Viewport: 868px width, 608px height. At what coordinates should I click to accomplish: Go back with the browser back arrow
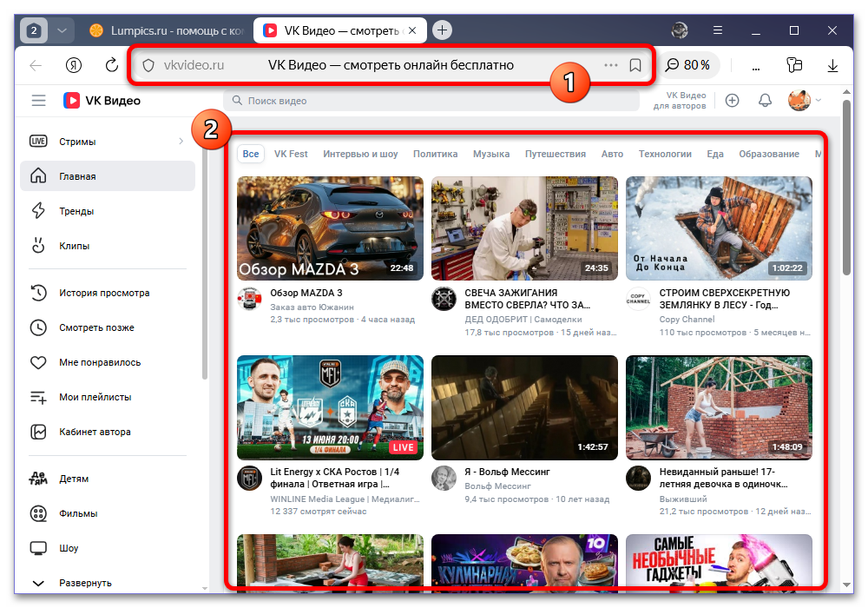coord(36,65)
